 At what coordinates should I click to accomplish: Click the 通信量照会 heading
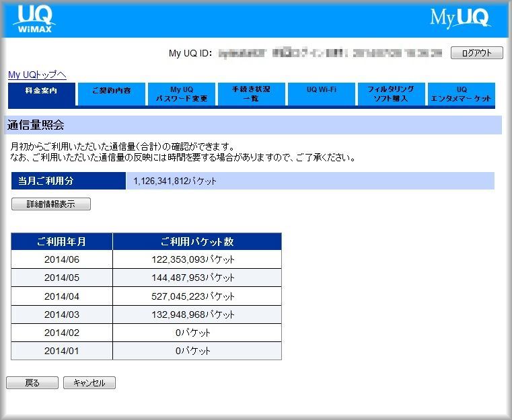point(36,125)
